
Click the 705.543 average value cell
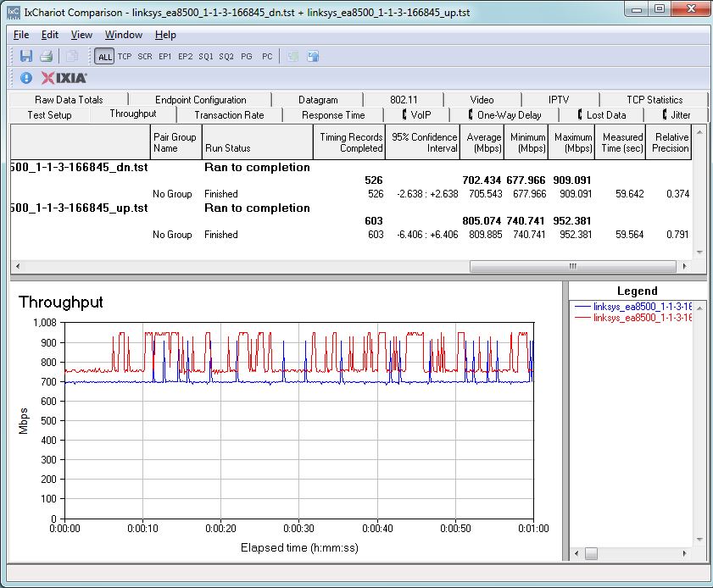coord(485,194)
